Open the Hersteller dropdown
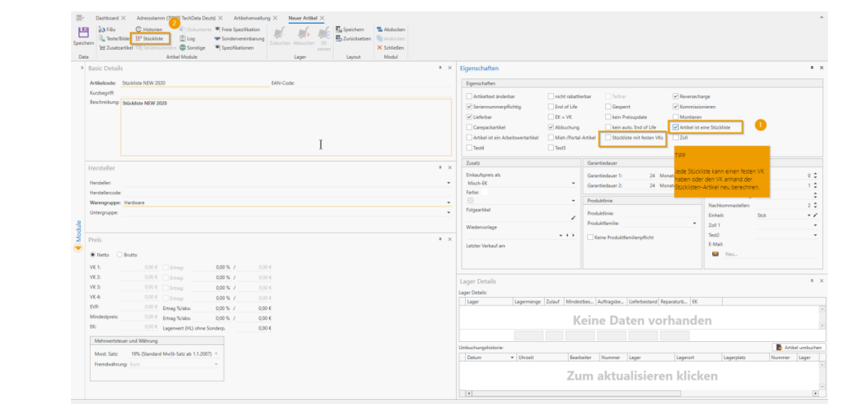This screenshot has width=868, height=408. (448, 182)
